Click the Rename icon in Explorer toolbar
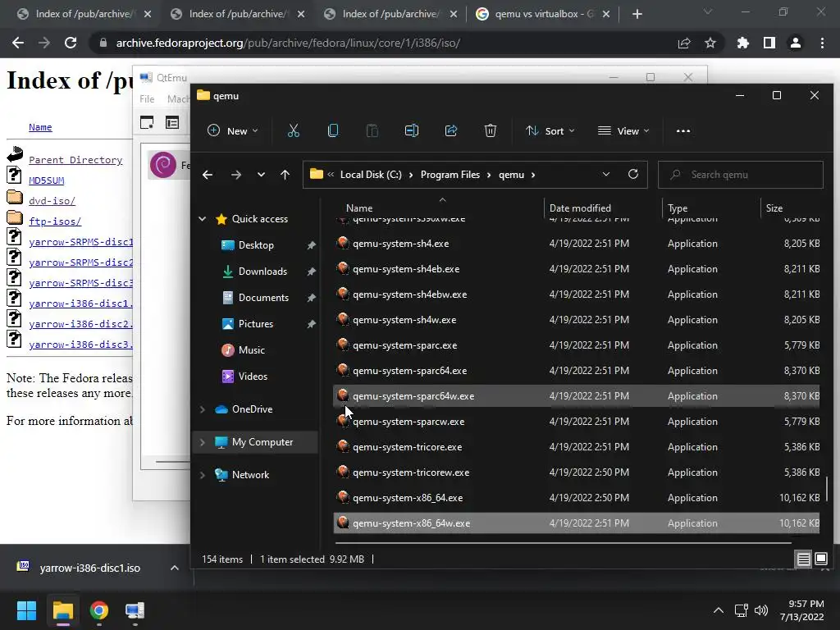 click(x=412, y=130)
